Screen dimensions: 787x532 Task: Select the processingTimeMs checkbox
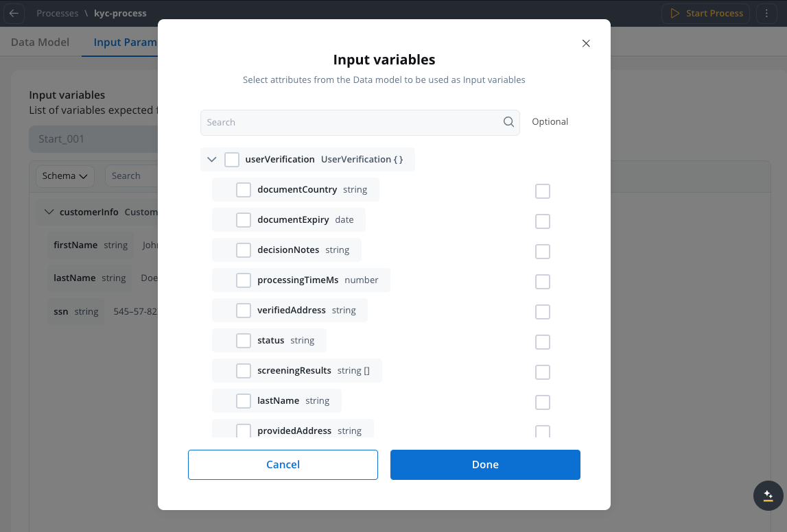244,280
